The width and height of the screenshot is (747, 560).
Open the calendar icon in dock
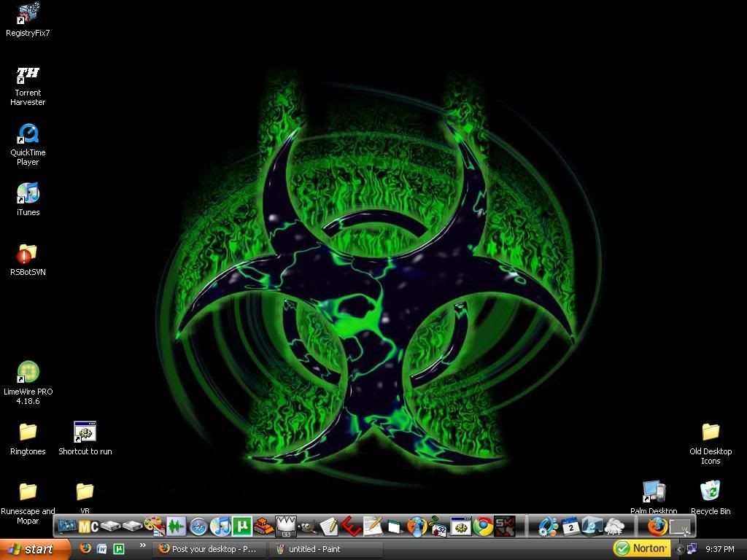click(x=570, y=526)
